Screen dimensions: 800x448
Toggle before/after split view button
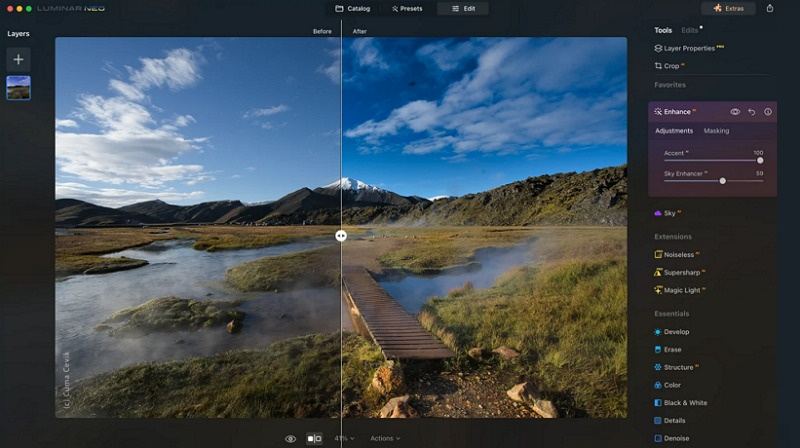314,439
